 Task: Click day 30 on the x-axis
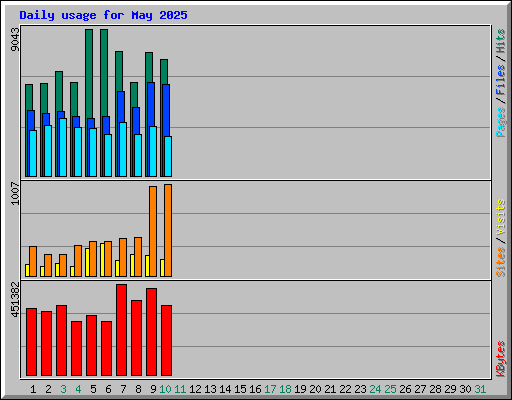point(465,389)
